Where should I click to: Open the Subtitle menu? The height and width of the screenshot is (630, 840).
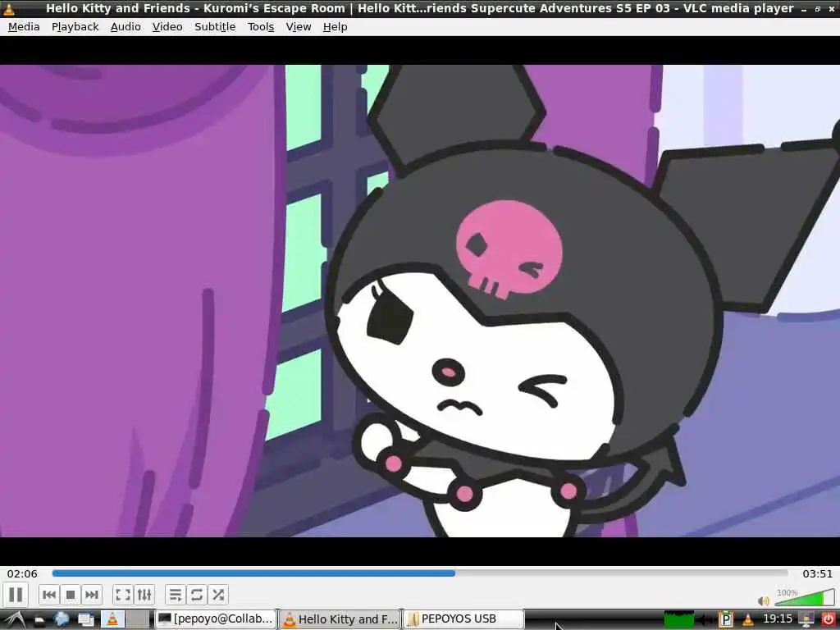point(215,27)
